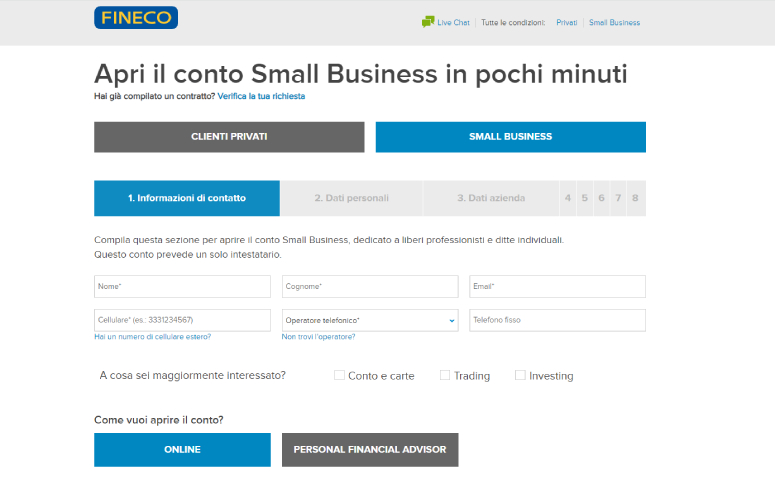Choose PERSONAL FINANCIAL ADVISOR option
Screen dimensions: 775x489
click(x=370, y=450)
